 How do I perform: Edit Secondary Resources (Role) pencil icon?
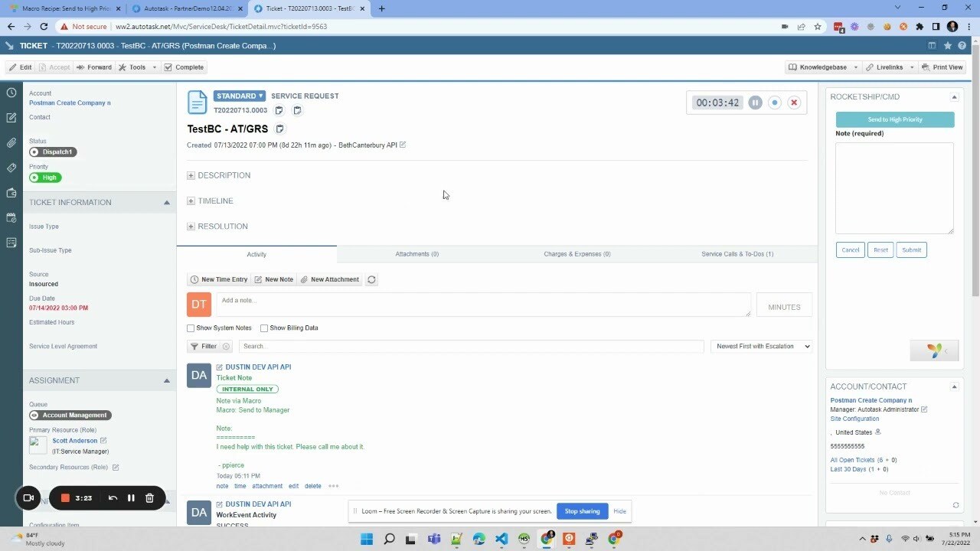pos(116,467)
